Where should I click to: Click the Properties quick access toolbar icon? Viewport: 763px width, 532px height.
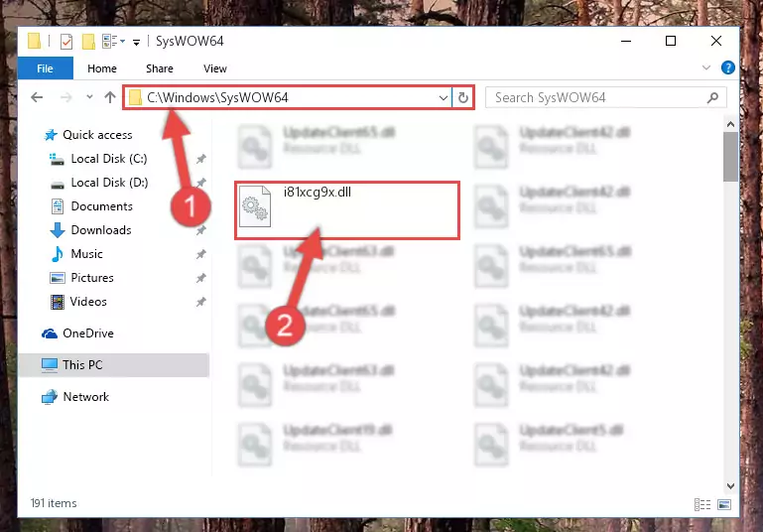66,42
